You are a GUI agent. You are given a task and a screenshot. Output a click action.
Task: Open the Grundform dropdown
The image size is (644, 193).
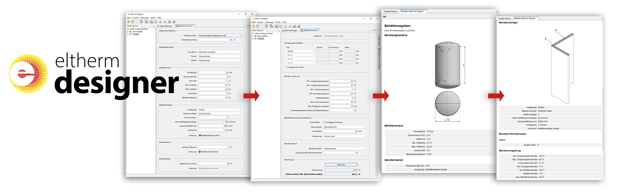(x=220, y=52)
